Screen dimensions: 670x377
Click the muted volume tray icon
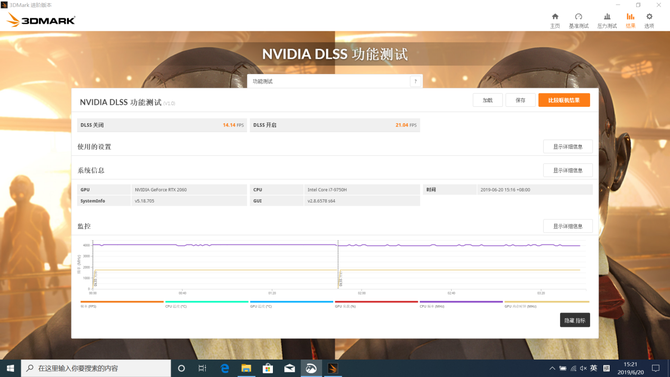click(583, 368)
